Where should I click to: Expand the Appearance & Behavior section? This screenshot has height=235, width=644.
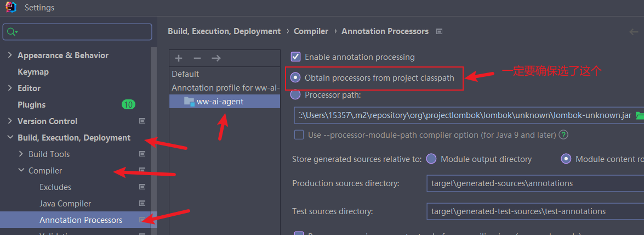pos(10,55)
